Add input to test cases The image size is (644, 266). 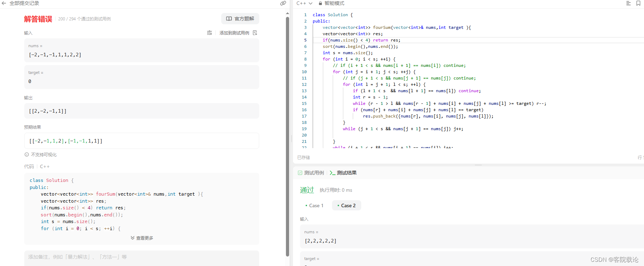(x=238, y=33)
